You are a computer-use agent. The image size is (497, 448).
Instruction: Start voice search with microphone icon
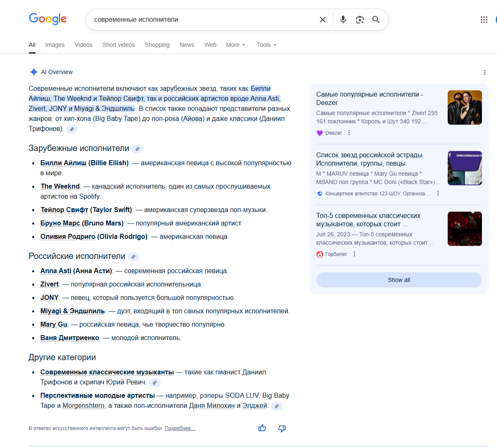point(343,20)
